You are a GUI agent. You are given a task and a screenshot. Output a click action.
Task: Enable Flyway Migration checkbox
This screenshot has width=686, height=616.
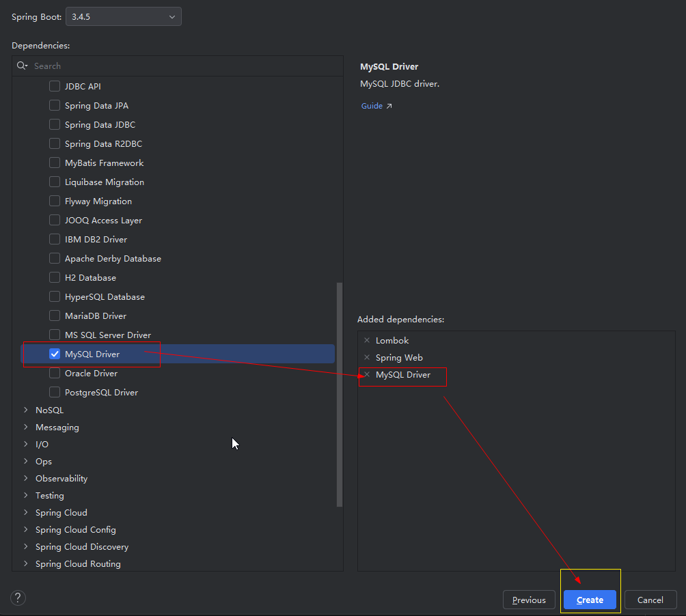[55, 201]
